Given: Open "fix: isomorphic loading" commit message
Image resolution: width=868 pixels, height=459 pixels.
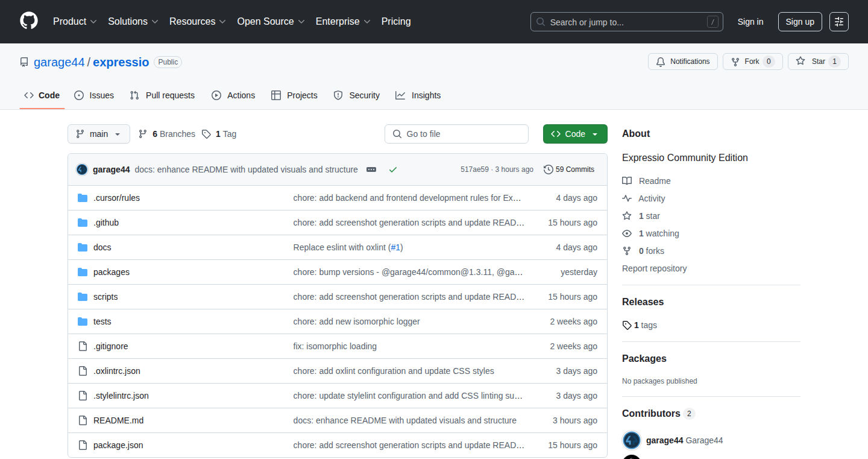Looking at the screenshot, I should click(335, 346).
